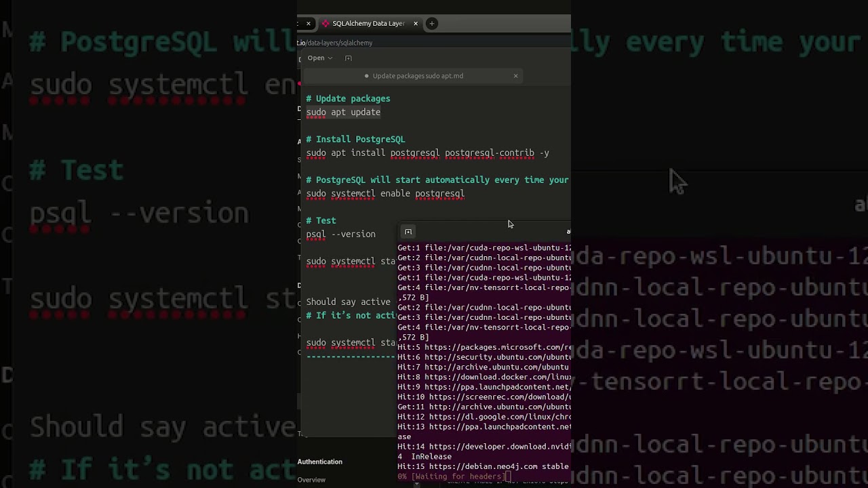Click the 'sudo apt update' line
Screen dimensions: 868x488
343,112
